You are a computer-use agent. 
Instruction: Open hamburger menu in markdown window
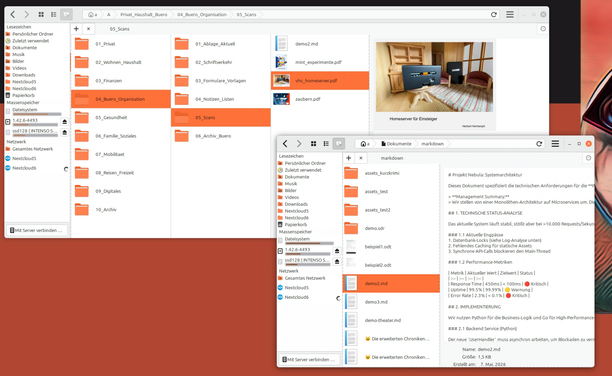coord(555,144)
